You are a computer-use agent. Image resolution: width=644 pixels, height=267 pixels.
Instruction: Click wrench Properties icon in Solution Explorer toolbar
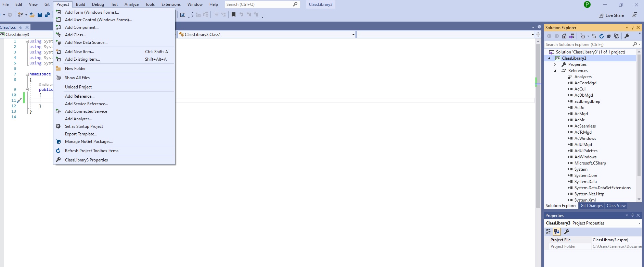click(627, 36)
